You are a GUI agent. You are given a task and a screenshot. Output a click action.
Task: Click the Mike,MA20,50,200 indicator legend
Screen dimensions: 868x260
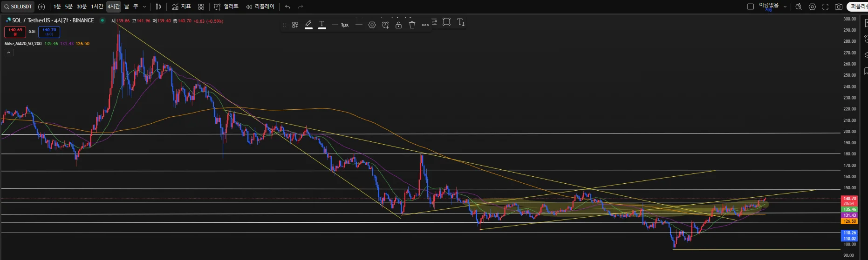pos(23,43)
